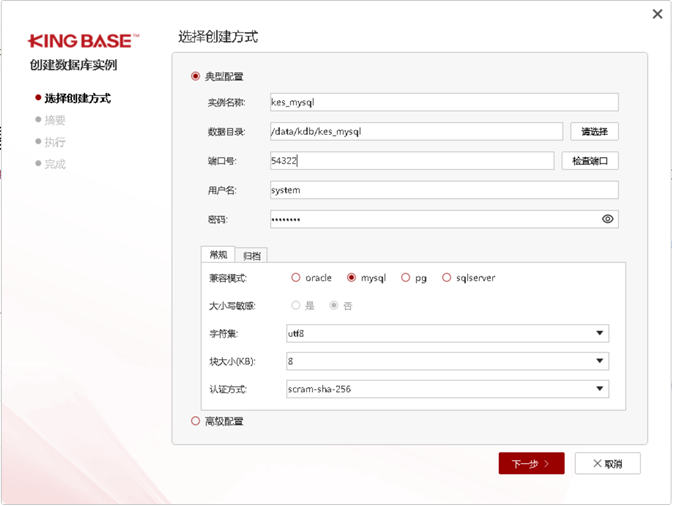Open the 字符集 utf8 dropdown

447,333
